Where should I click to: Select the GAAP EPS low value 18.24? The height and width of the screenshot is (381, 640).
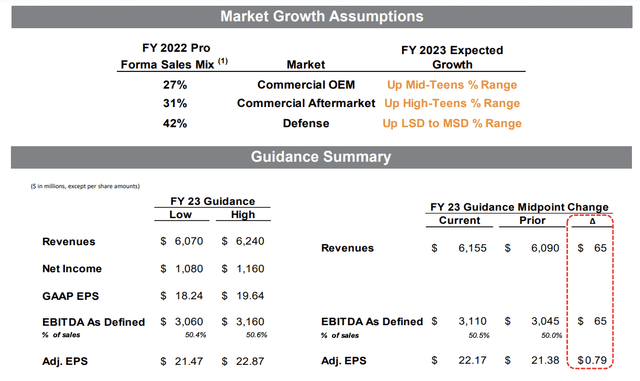[189, 296]
